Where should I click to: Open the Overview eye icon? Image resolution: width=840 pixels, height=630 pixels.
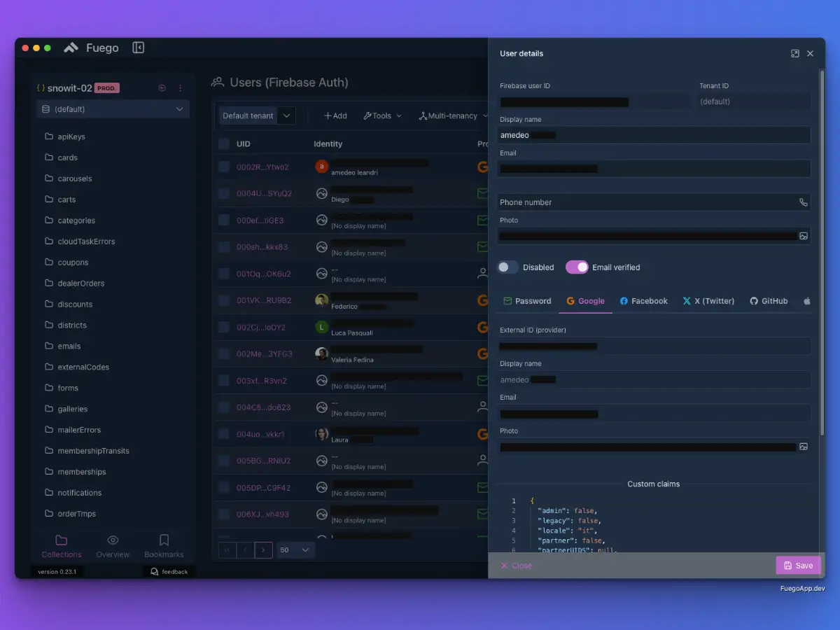click(113, 540)
